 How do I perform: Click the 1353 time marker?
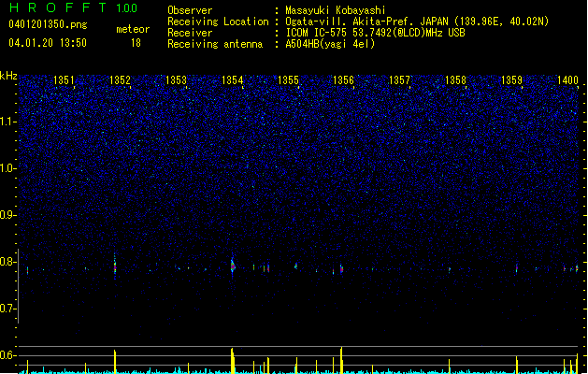point(176,80)
